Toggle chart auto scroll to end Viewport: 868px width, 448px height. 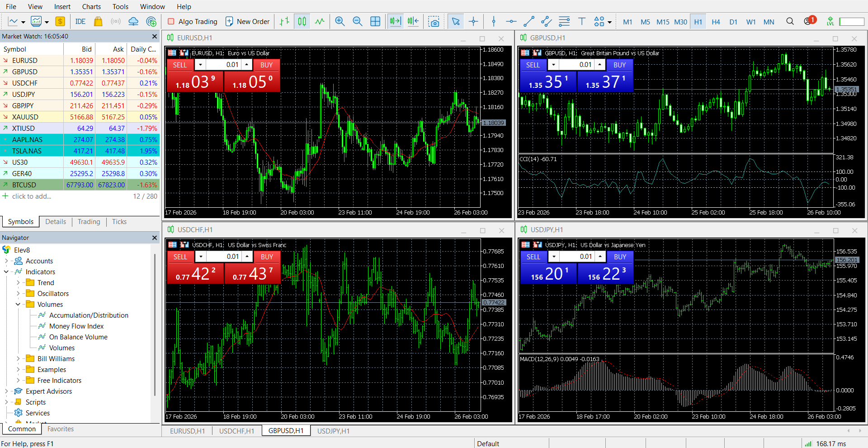(395, 21)
